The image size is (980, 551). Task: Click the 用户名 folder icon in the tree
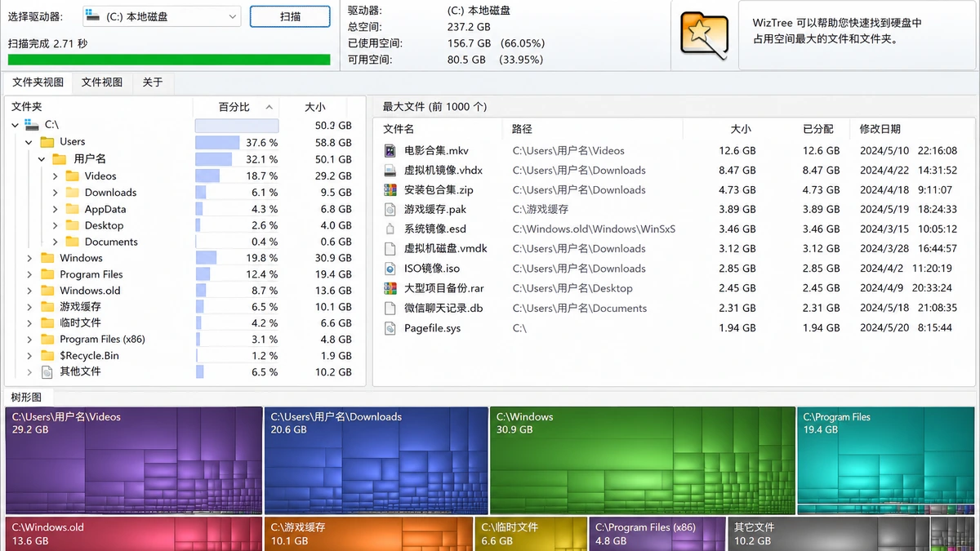60,159
